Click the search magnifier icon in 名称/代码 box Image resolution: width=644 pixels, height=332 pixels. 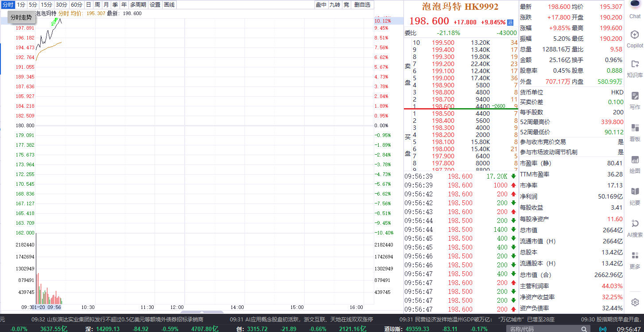point(585,329)
